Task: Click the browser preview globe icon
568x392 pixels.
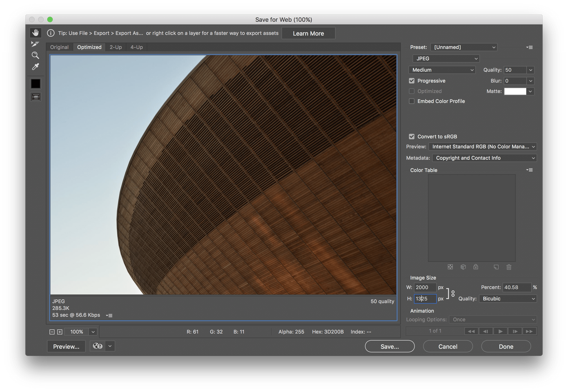Action: (x=98, y=346)
